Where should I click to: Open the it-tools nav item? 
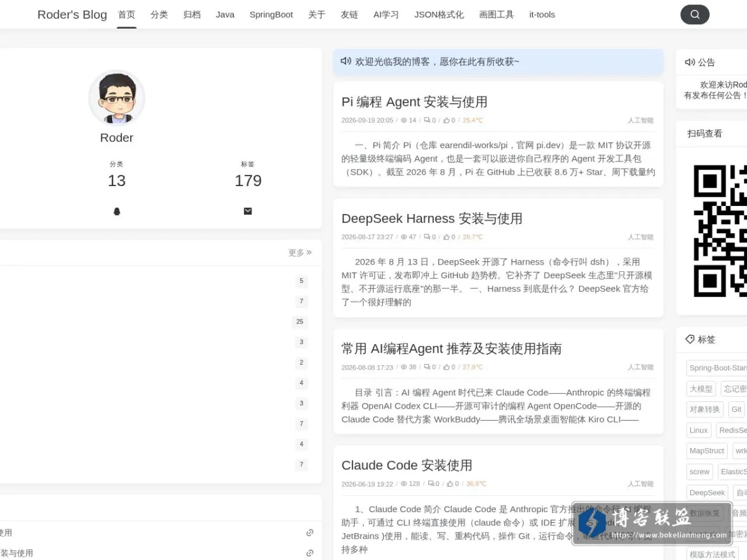point(542,14)
